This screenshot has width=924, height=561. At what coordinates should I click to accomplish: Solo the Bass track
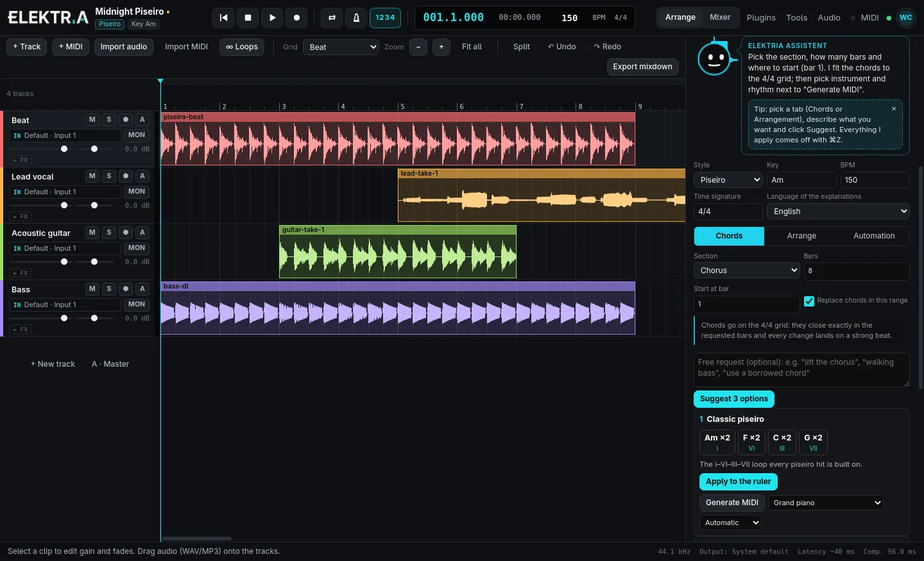pyautogui.click(x=109, y=289)
